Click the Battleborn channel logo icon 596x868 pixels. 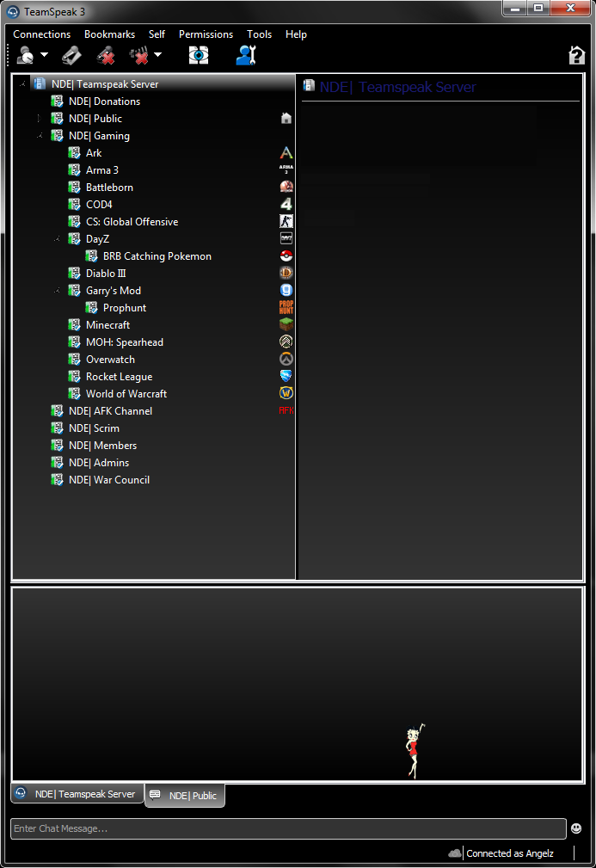[286, 188]
